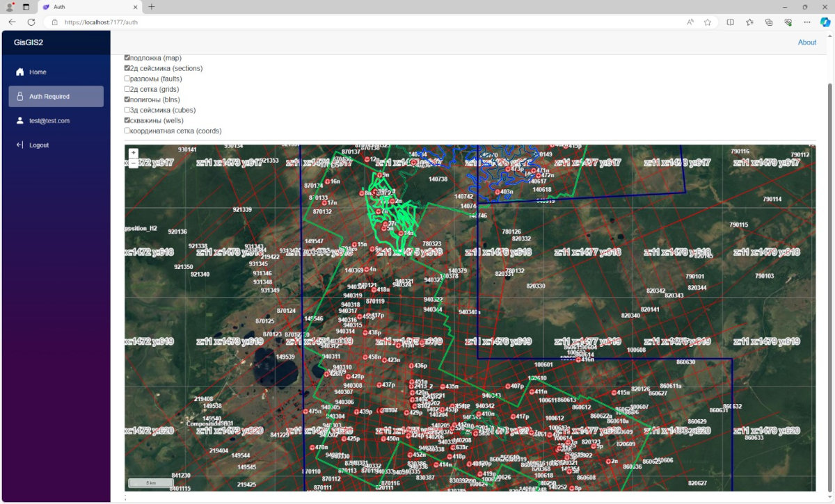Disable полигоны (blns) layer
Viewport: 835px width, 504px height.
[x=127, y=99]
